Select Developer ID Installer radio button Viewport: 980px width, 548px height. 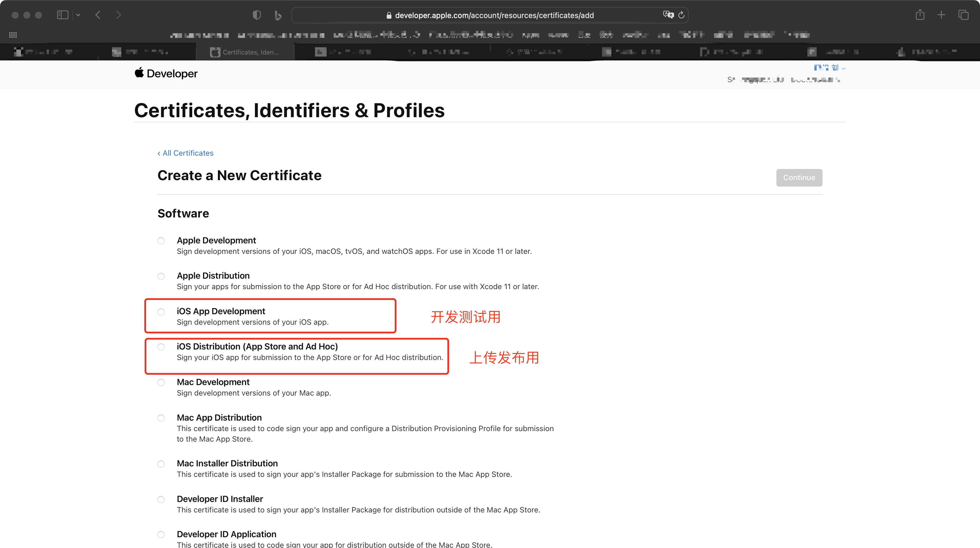[161, 499]
